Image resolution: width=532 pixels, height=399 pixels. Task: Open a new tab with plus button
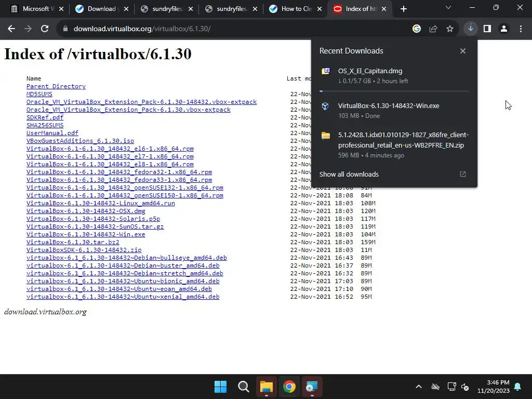click(403, 9)
